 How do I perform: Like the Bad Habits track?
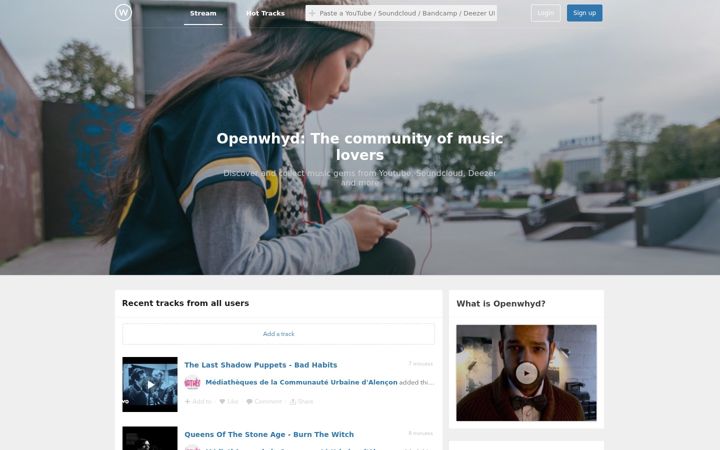(229, 401)
